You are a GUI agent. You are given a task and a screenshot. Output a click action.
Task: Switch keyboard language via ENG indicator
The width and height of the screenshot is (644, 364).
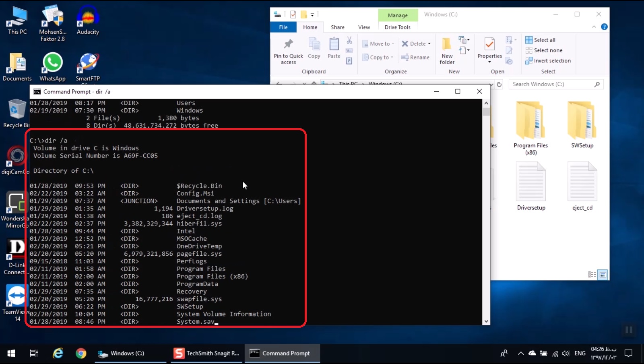pyautogui.click(x=580, y=353)
